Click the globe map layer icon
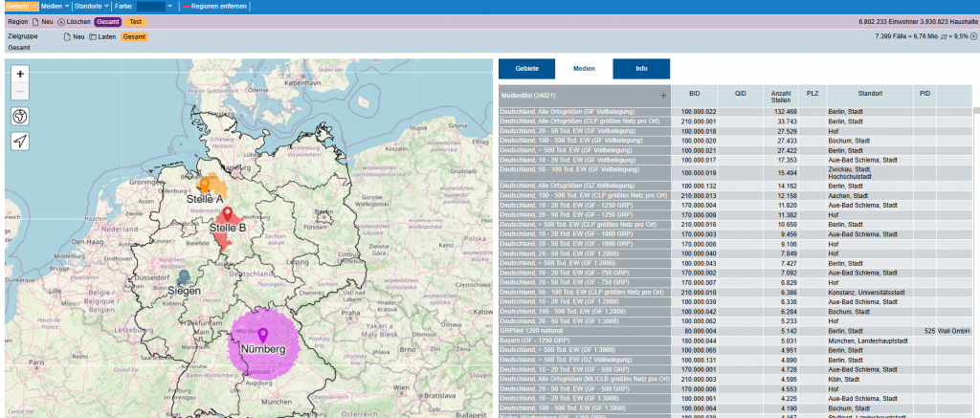 pyautogui.click(x=21, y=116)
